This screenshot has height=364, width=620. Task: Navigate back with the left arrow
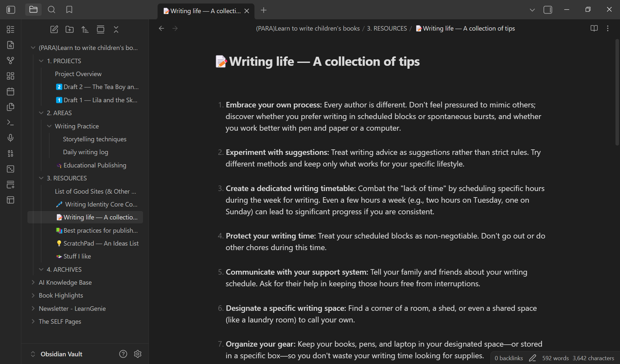click(x=161, y=28)
